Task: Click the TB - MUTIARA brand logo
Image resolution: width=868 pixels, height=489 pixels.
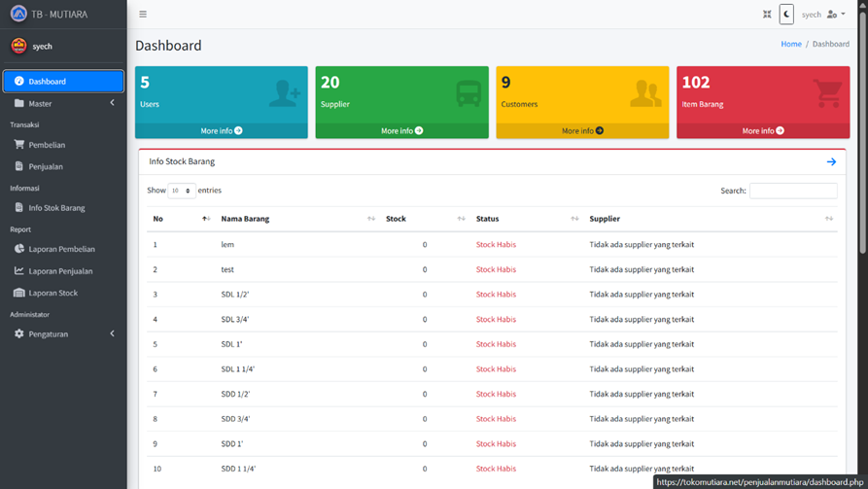Action: point(18,15)
